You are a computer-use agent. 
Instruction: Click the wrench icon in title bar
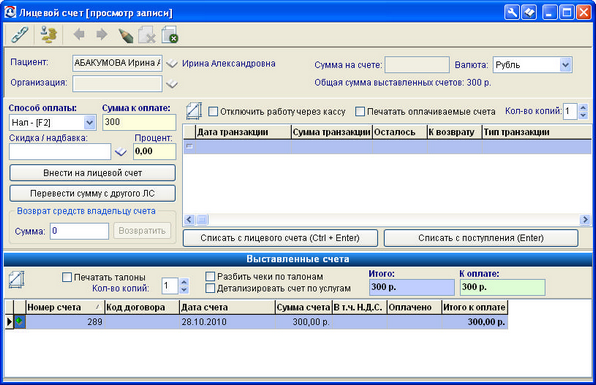pyautogui.click(x=512, y=13)
